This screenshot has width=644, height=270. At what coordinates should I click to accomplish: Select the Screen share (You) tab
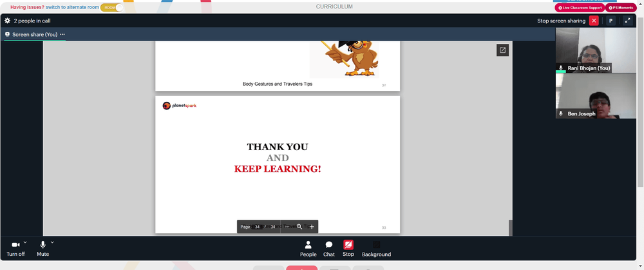[x=35, y=35]
